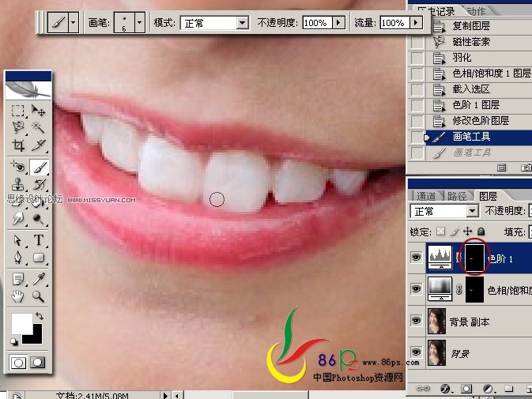Select the Path Selection arrow tool

17,240
